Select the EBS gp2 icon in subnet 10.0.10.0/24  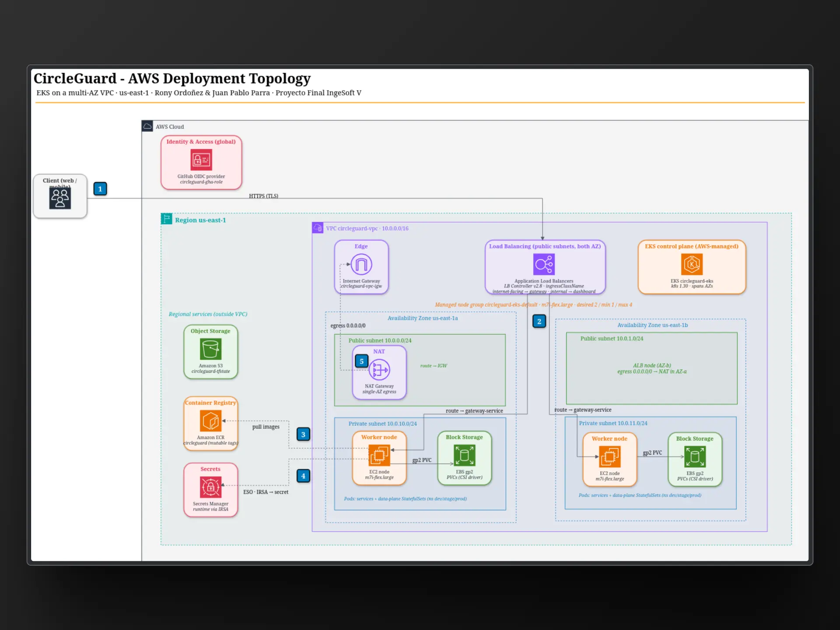465,455
